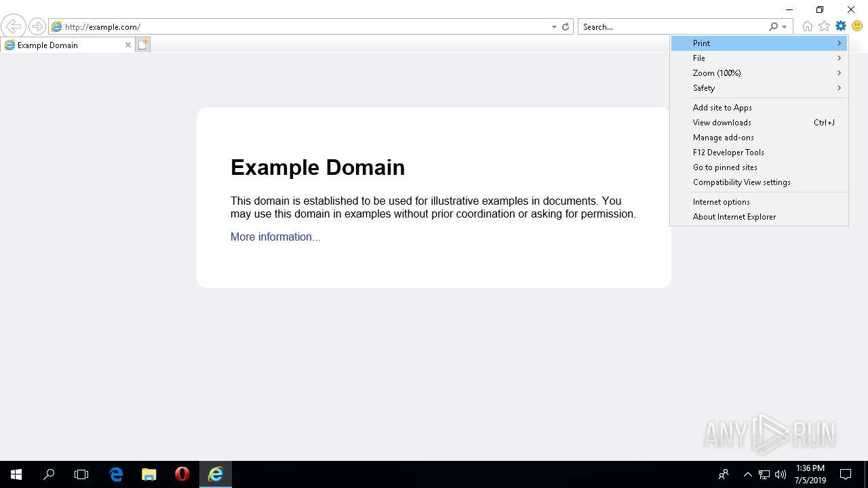
Task: Select About Internet Explorer
Action: pos(759,217)
